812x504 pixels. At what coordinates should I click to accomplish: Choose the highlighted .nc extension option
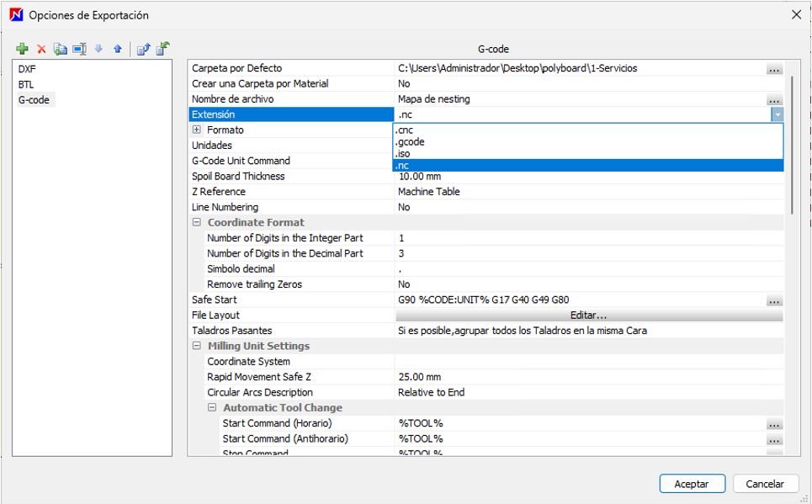588,166
